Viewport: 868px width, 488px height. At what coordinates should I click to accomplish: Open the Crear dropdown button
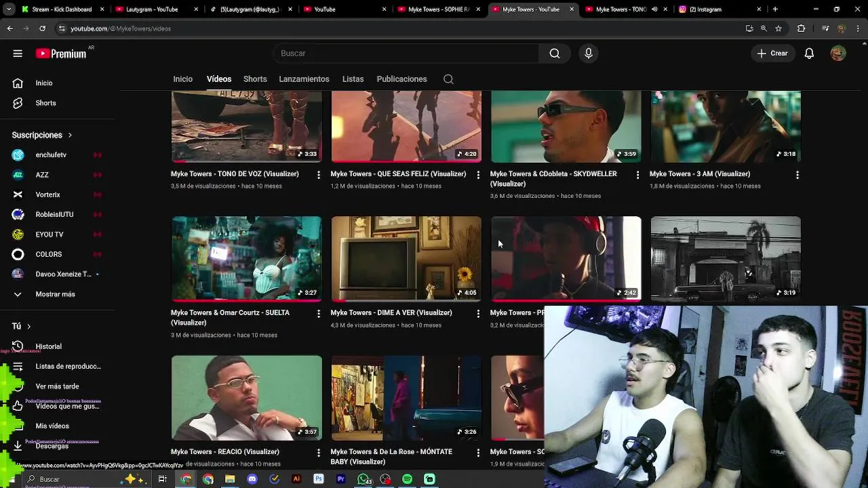click(772, 54)
